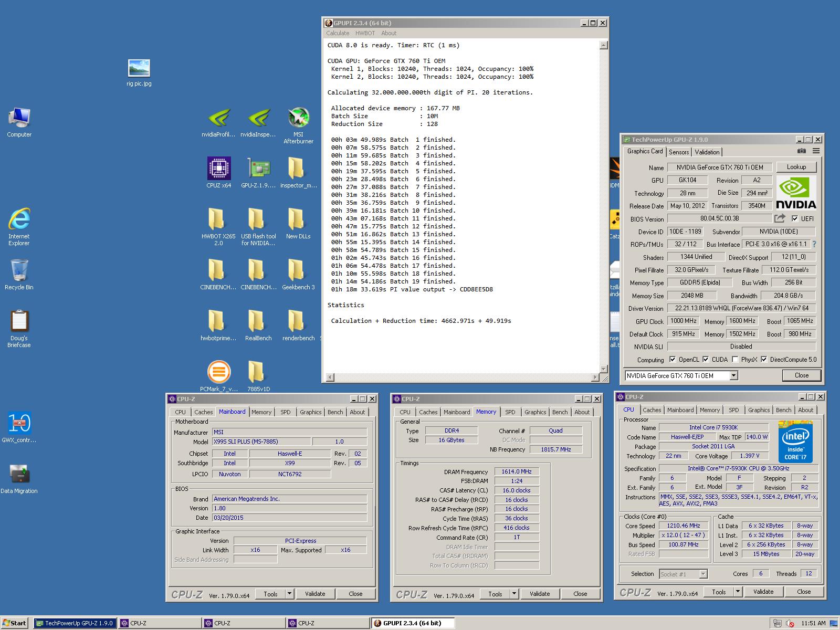Open GPU-Z hamburger menu icon

pyautogui.click(x=816, y=151)
